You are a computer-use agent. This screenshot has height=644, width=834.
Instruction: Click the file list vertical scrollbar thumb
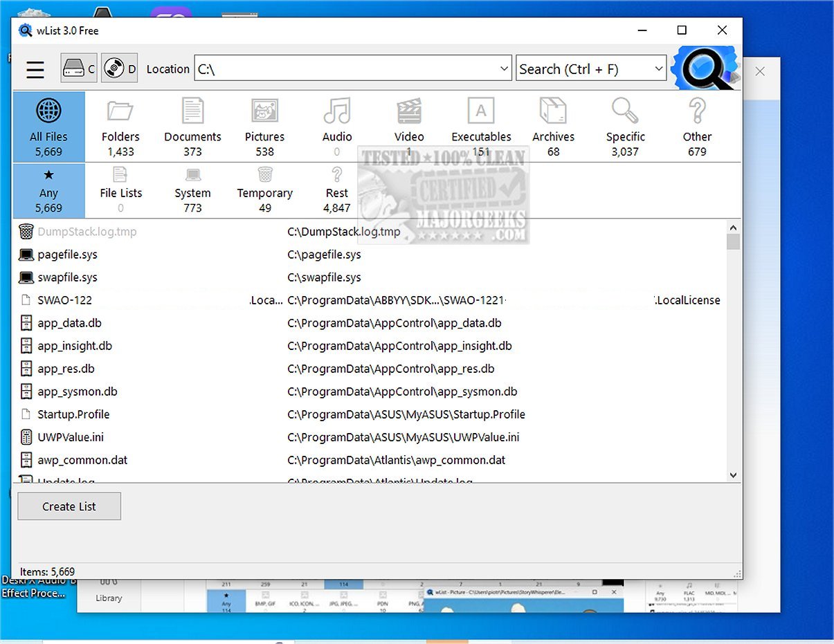[x=734, y=241]
